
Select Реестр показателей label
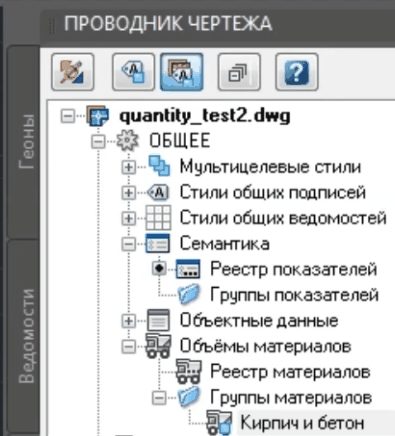294,269
